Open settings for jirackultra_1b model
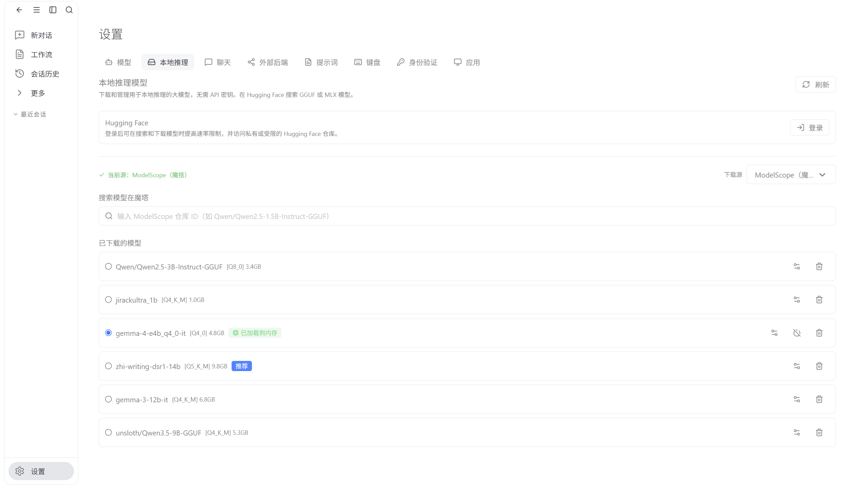This screenshot has width=868, height=488. coord(797,300)
